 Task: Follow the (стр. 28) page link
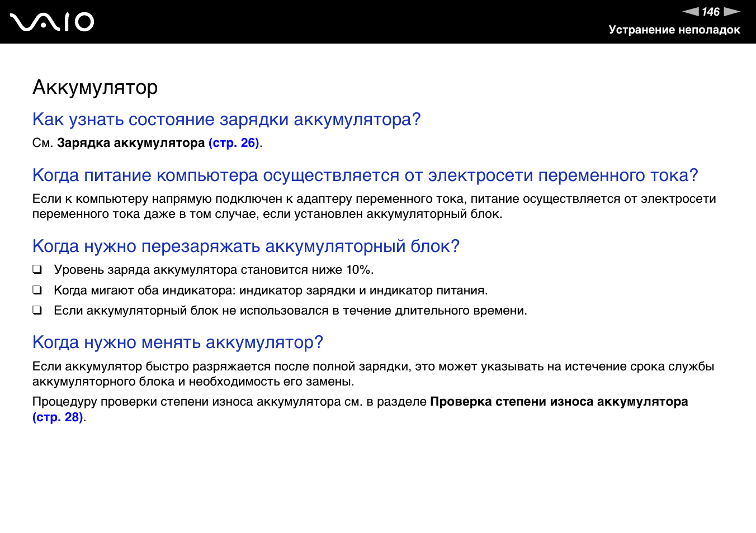pos(58,417)
